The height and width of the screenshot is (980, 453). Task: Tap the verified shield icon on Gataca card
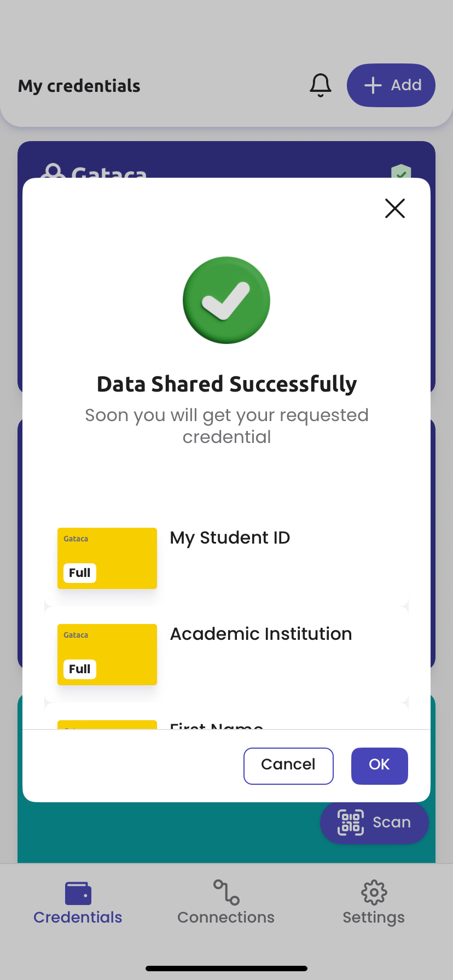point(401,172)
